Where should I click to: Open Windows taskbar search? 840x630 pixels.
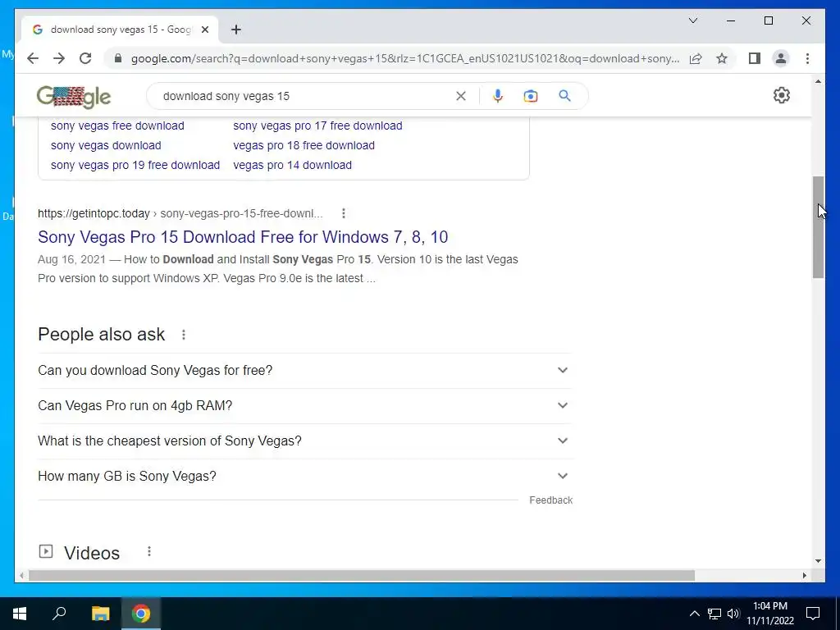click(59, 614)
